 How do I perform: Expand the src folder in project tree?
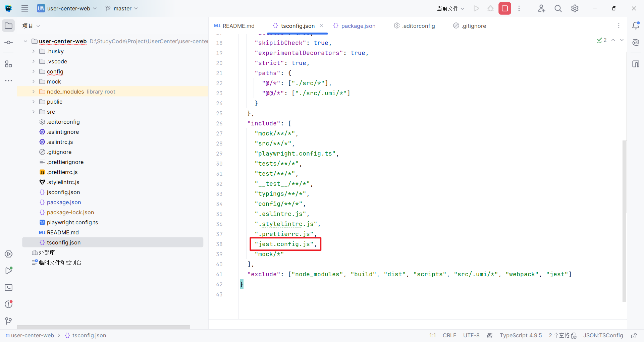click(33, 112)
